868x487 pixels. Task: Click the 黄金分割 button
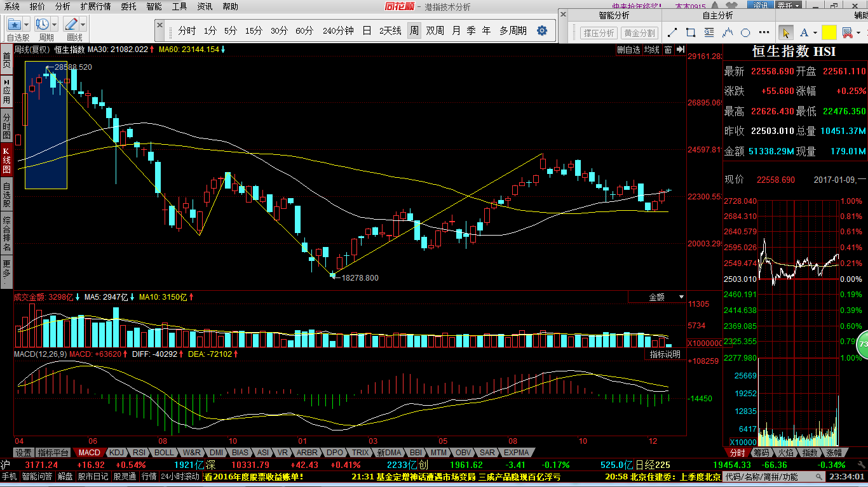639,33
